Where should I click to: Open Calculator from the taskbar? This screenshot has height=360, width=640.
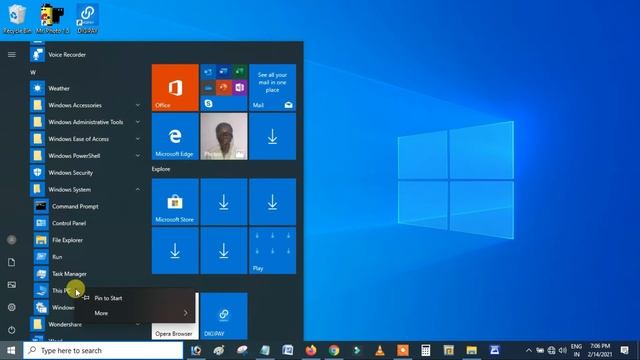[426, 350]
